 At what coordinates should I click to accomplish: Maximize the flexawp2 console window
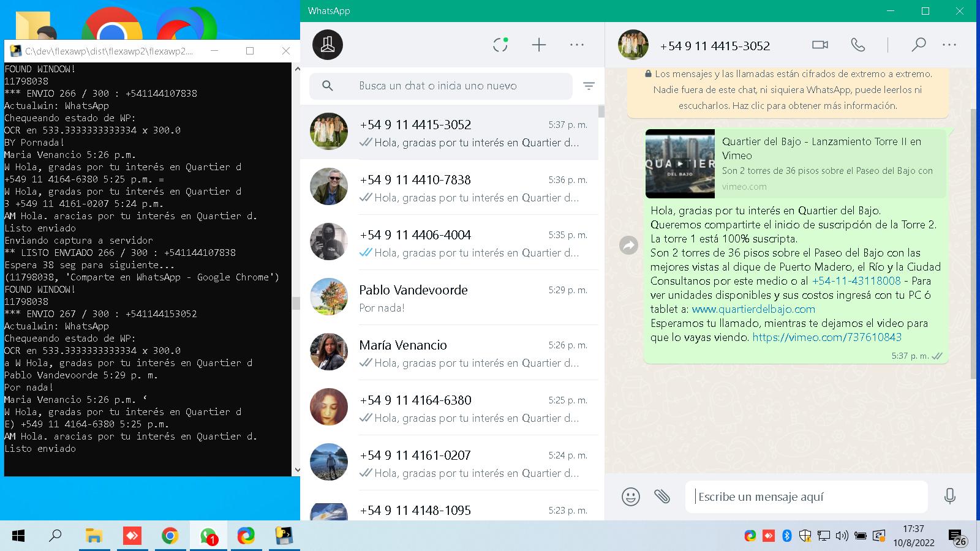click(x=250, y=51)
